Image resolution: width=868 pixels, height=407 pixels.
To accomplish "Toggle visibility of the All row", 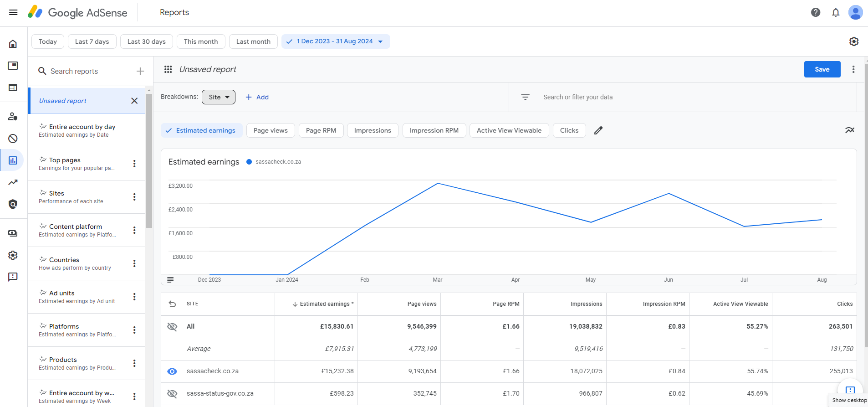I will tap(172, 327).
